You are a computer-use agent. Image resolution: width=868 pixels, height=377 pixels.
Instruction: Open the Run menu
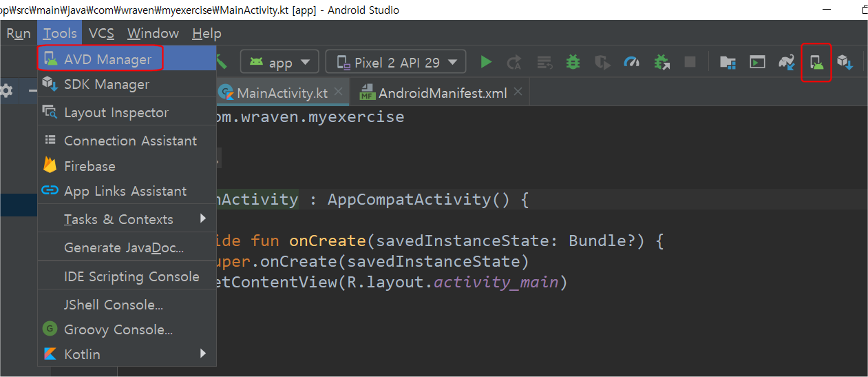coord(19,33)
